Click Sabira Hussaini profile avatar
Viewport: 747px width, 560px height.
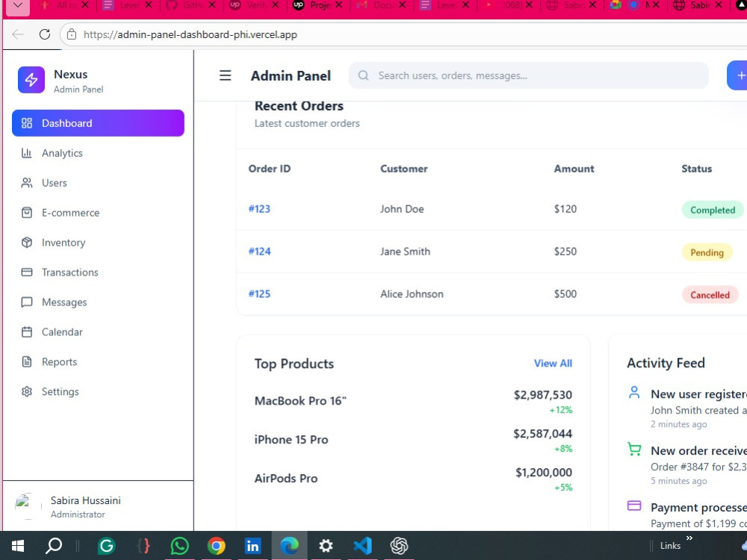[28, 505]
